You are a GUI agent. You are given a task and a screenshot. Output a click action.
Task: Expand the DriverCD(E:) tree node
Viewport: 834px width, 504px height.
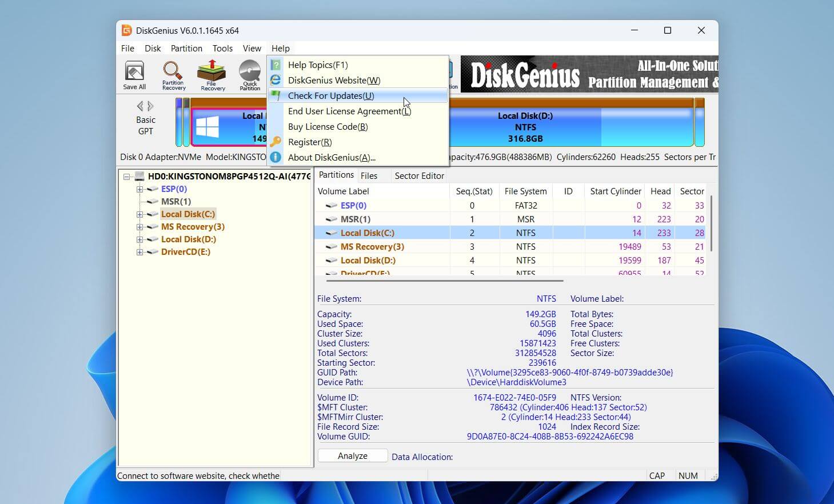tap(139, 252)
